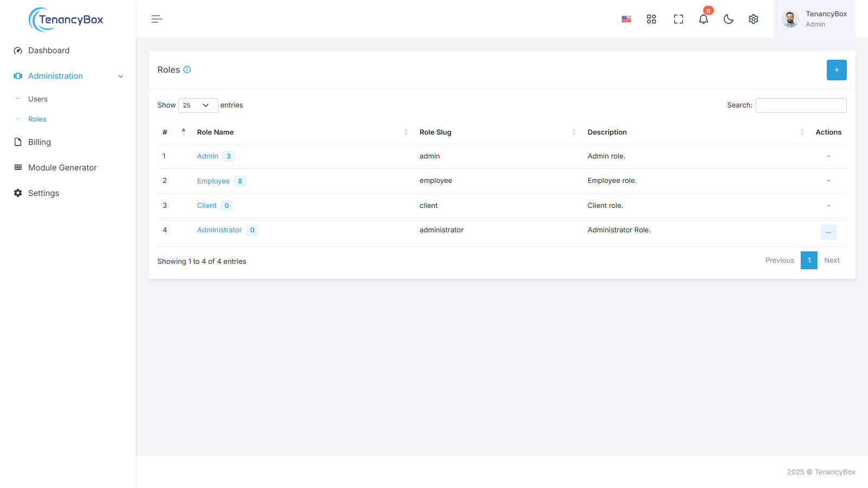The height and width of the screenshot is (488, 868).
Task: Open the Administrator role actions menu
Action: pyautogui.click(x=828, y=232)
